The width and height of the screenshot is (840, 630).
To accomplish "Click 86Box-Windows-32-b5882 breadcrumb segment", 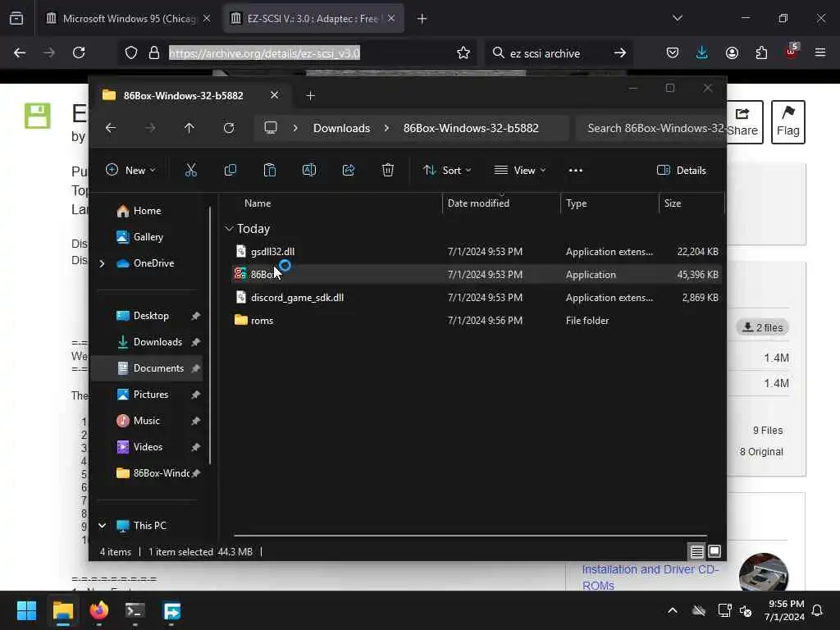I will pos(471,128).
